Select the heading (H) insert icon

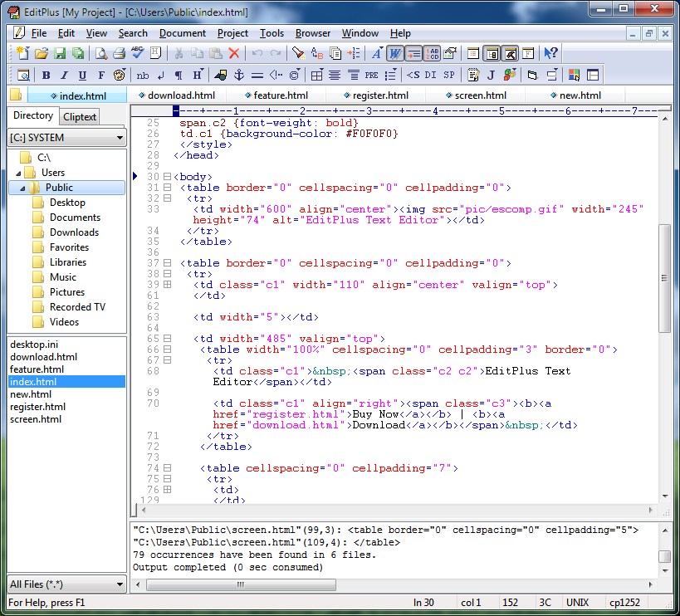[x=197, y=75]
